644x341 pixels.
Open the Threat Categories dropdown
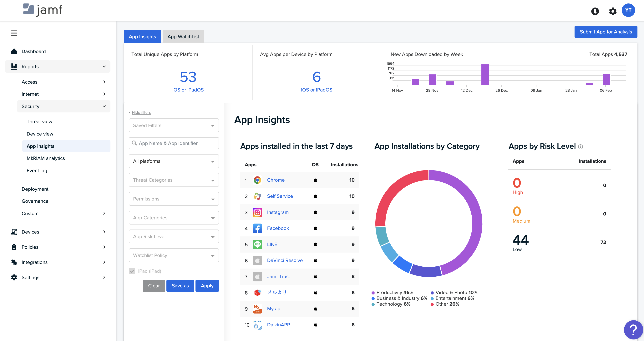click(174, 180)
